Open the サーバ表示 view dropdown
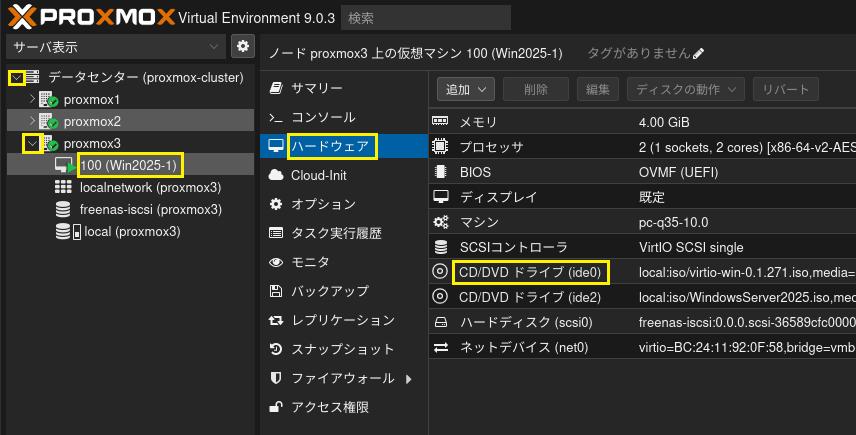Viewport: 856px width, 435px height. coord(116,47)
